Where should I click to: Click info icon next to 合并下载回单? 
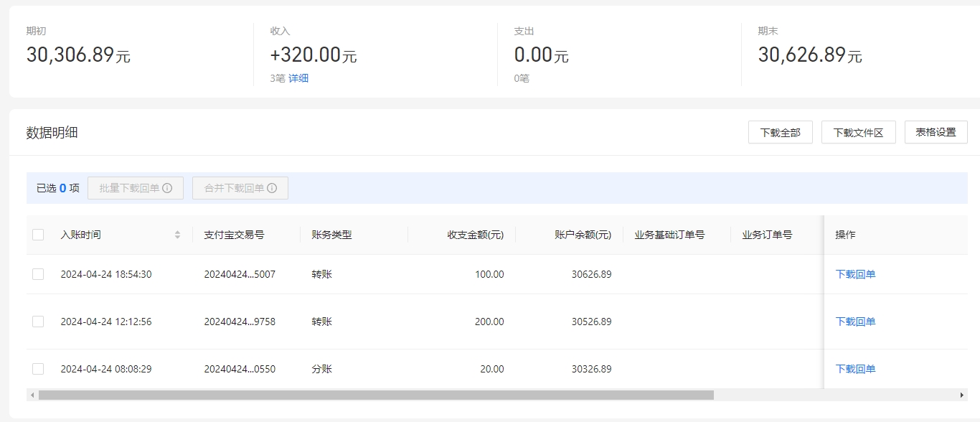272,188
